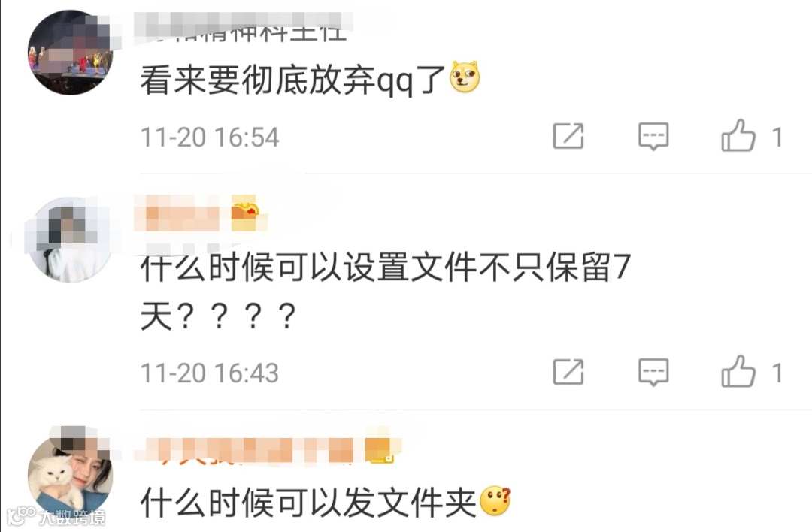Click the badge beside third commenter's name
Image resolution: width=812 pixels, height=532 pixels.
(x=380, y=449)
